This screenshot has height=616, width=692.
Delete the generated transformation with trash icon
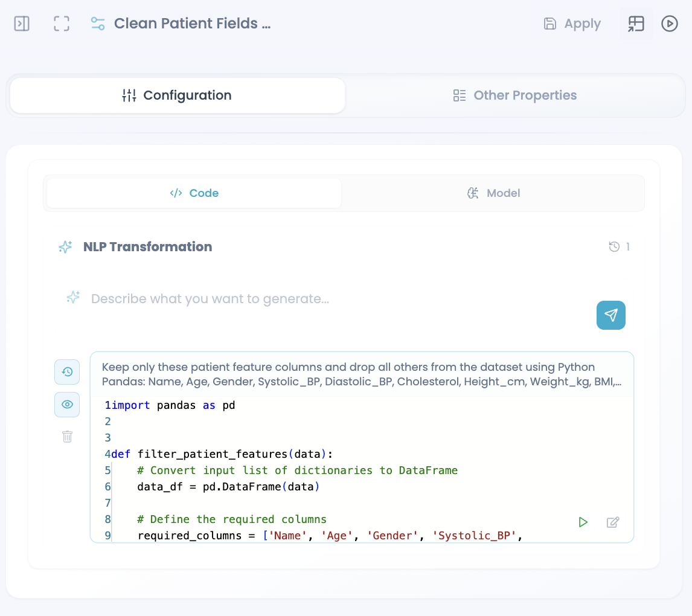(x=67, y=437)
